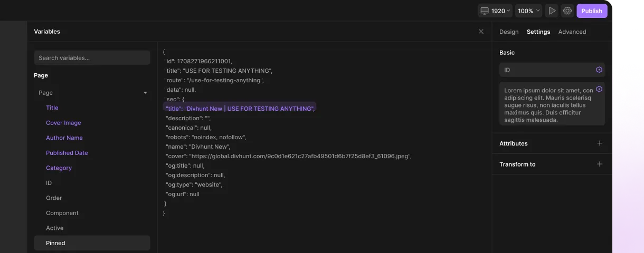Select the Published Date variable
The height and width of the screenshot is (253, 644).
[67, 153]
